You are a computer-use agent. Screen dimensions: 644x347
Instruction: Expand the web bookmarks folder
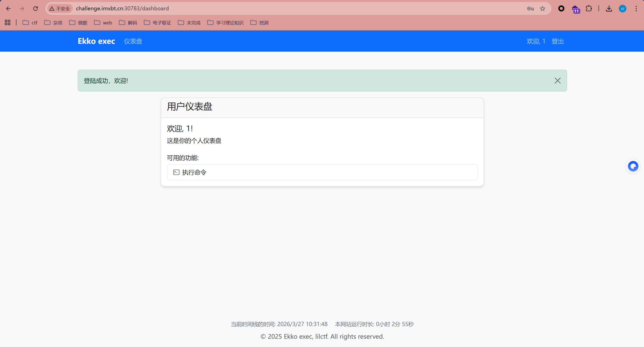(x=103, y=23)
